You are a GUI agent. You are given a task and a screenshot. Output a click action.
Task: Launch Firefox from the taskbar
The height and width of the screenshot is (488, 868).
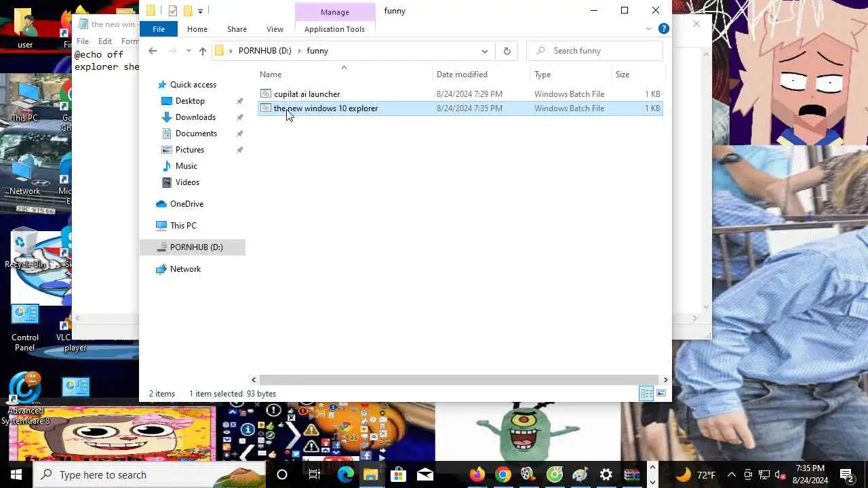pos(477,474)
